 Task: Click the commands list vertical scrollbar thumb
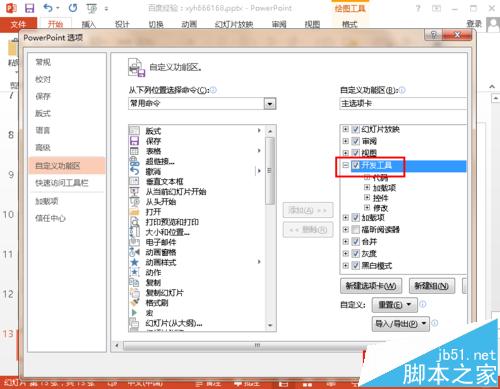pos(270,170)
